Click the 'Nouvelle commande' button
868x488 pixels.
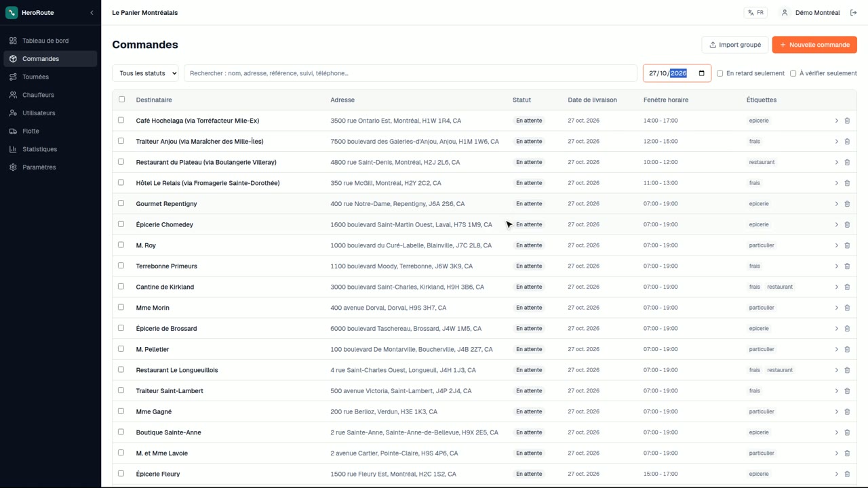click(814, 45)
